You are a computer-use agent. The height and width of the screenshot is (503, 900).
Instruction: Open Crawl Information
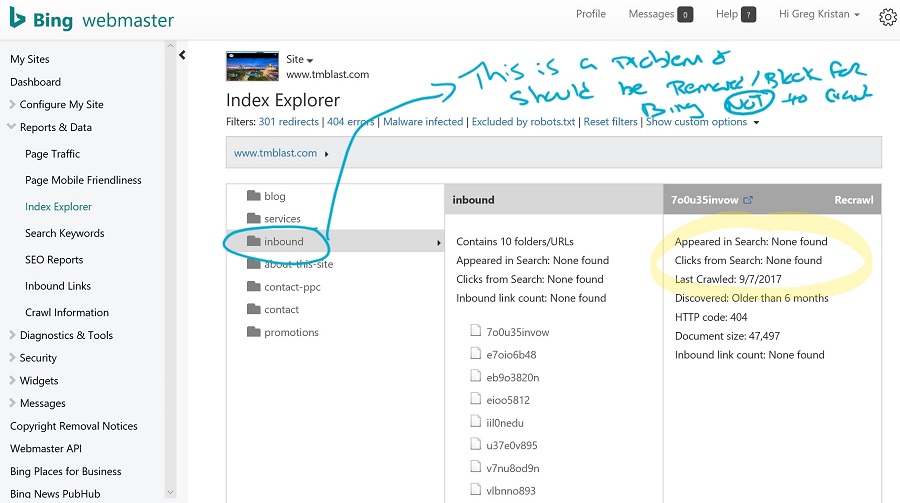pos(67,312)
